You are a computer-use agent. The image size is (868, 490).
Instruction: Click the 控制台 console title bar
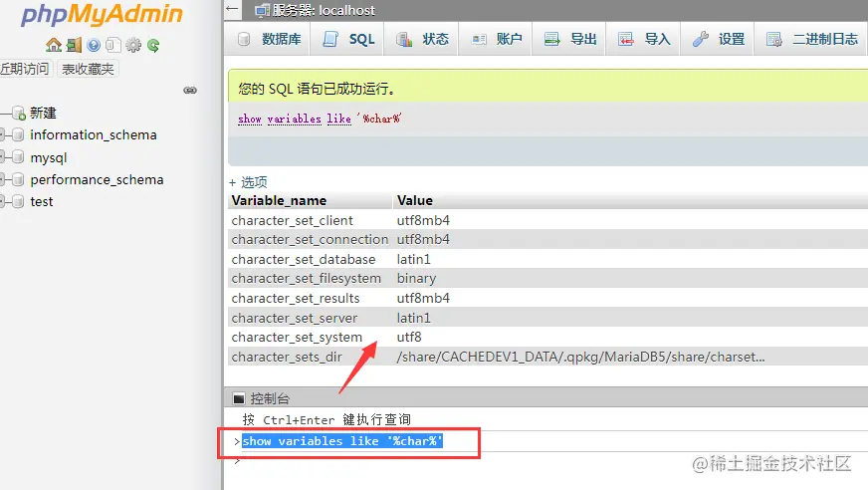pos(545,398)
